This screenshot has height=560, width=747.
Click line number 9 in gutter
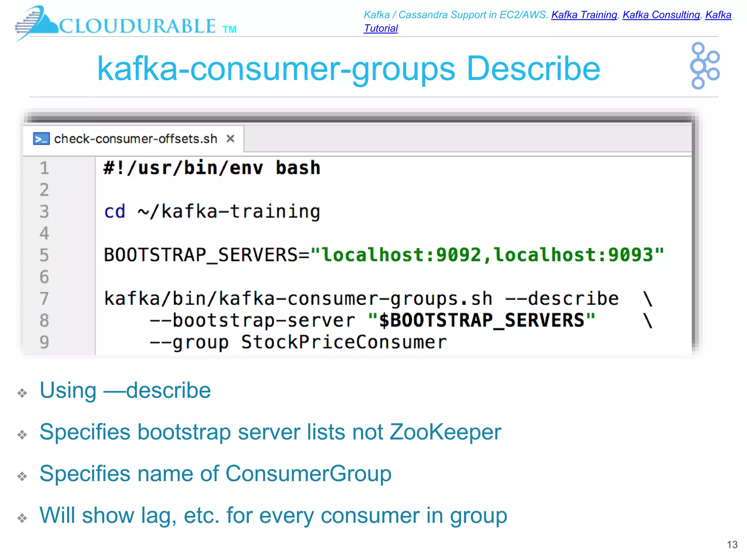[44, 342]
